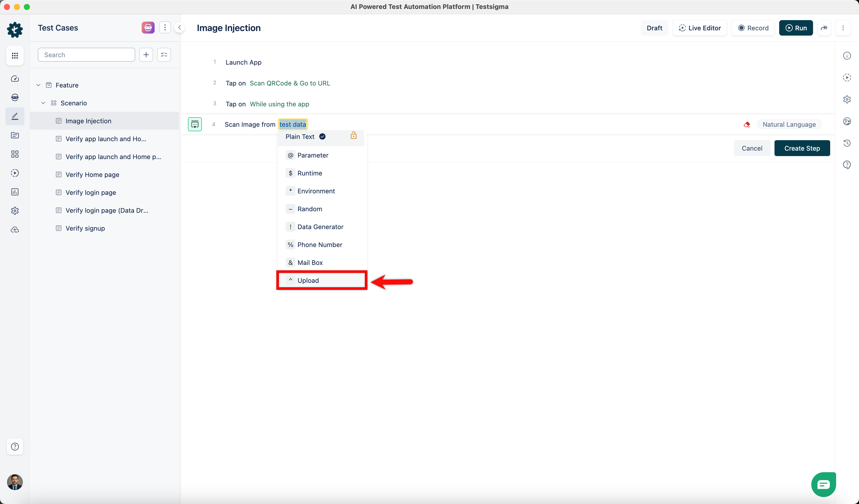Click the Create Step button

802,148
